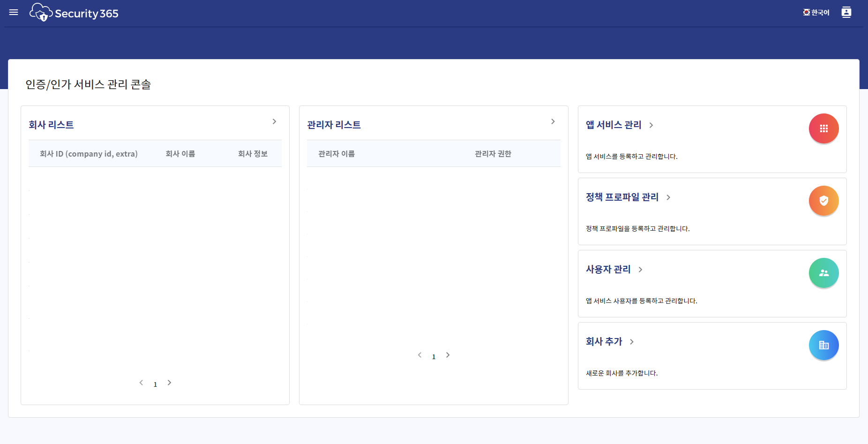Go to next page of company list

click(x=169, y=383)
